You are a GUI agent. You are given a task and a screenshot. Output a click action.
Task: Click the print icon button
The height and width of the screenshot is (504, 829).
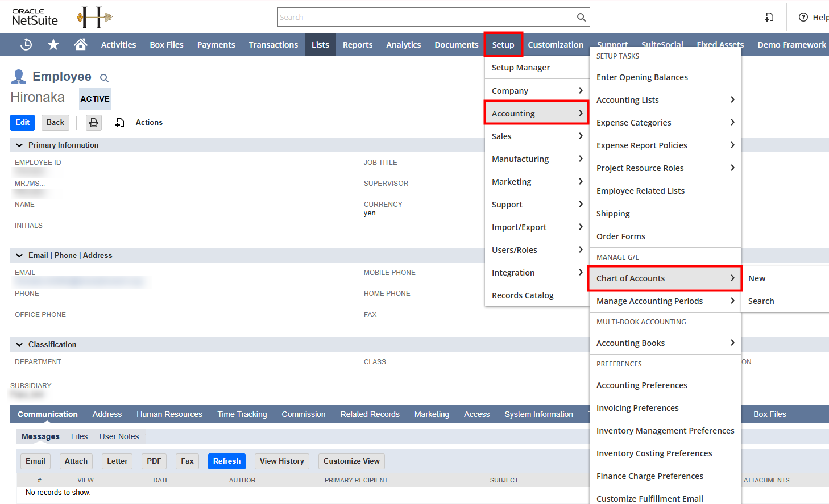tap(94, 123)
